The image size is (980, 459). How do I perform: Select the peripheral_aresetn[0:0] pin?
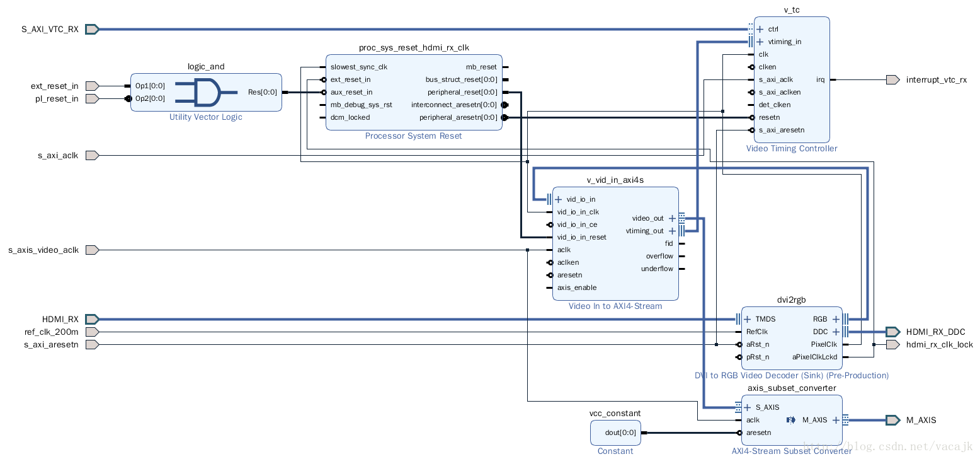(x=459, y=117)
